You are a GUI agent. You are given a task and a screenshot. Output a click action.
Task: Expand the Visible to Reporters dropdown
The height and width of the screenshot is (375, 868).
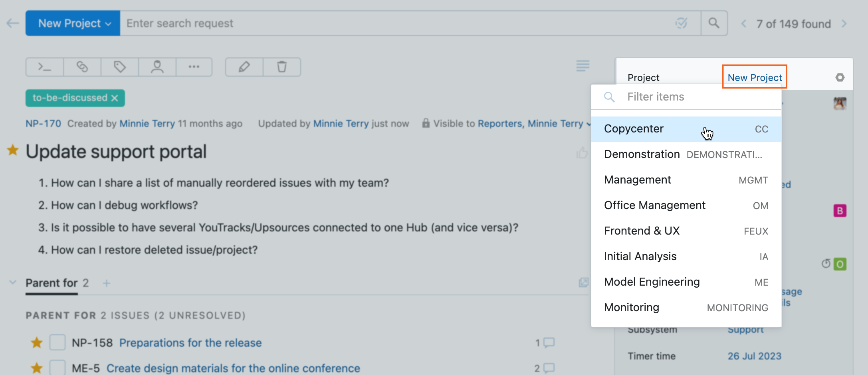pos(589,124)
